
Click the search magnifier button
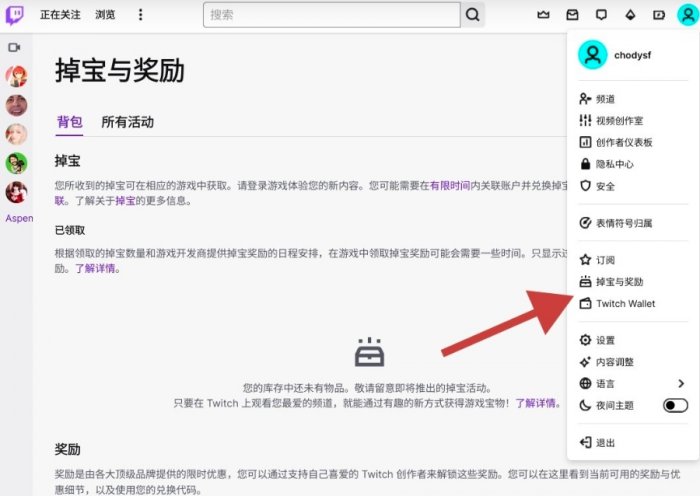tap(473, 15)
